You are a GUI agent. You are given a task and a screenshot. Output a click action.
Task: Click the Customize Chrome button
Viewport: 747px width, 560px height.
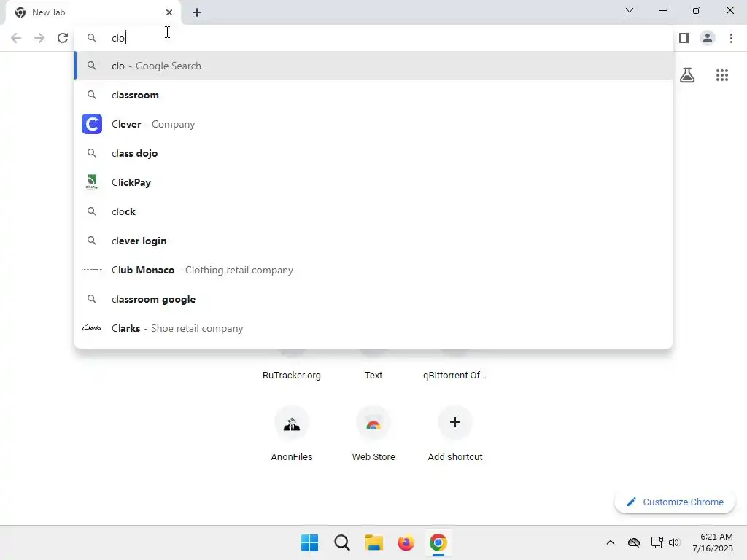[675, 502]
